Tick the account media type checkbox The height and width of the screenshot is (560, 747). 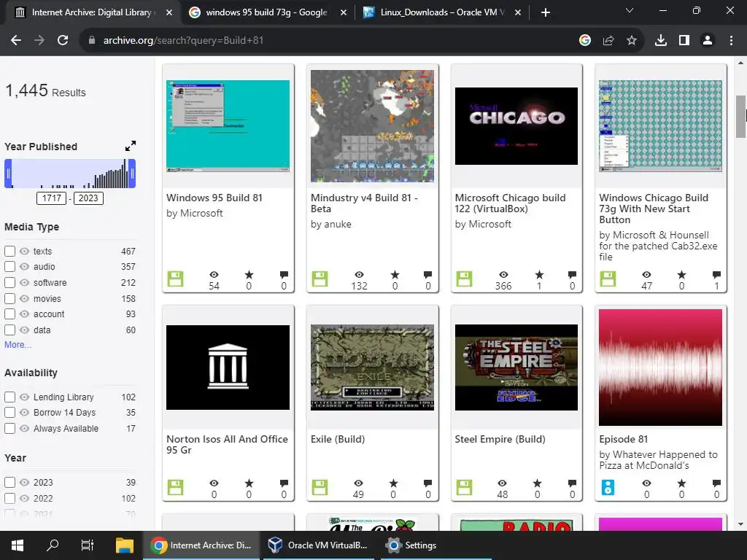point(9,314)
